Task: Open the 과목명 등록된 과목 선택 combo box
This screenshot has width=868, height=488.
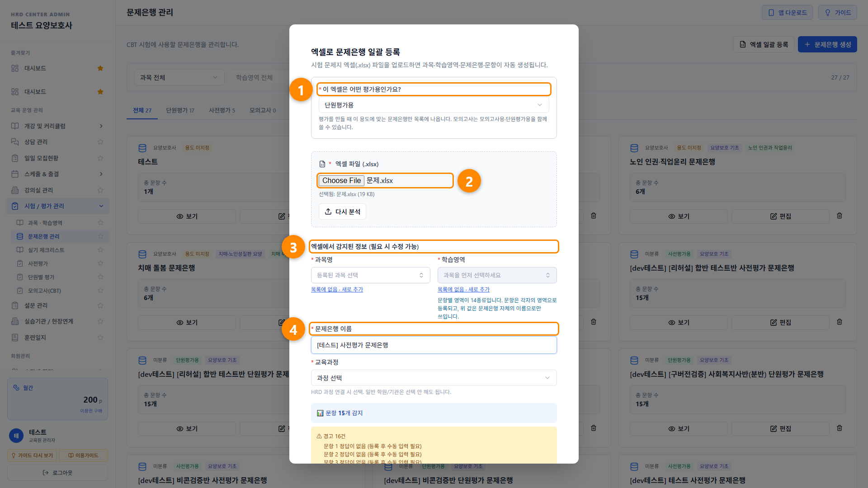Action: (x=370, y=275)
